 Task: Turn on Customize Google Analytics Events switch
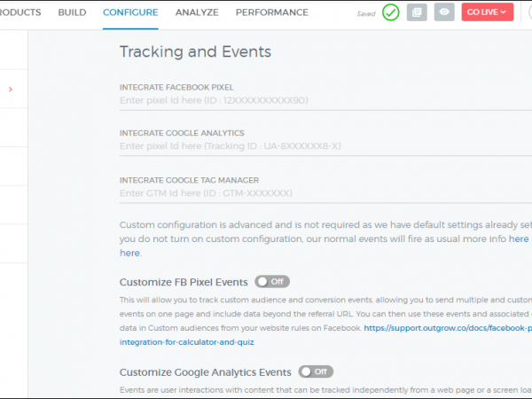pos(316,372)
